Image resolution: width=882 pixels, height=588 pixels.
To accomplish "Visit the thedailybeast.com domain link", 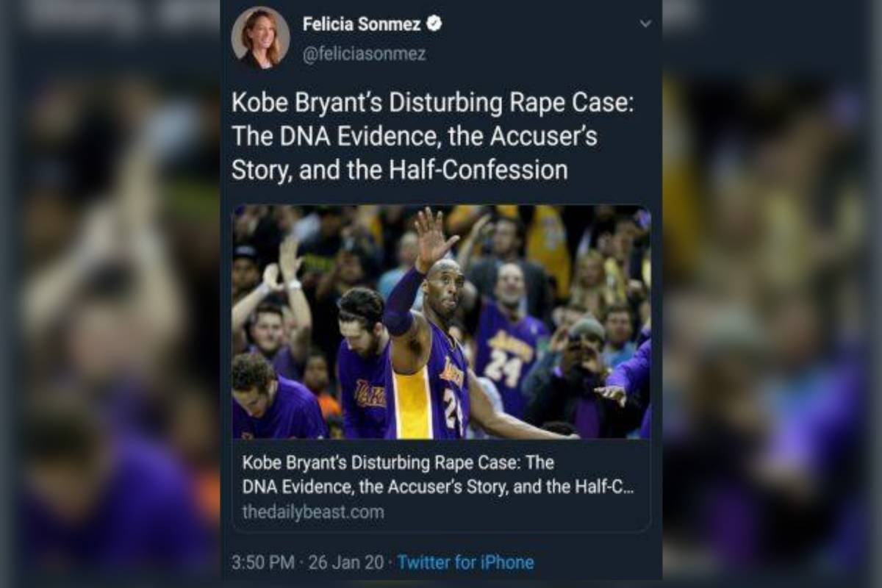I will [313, 512].
